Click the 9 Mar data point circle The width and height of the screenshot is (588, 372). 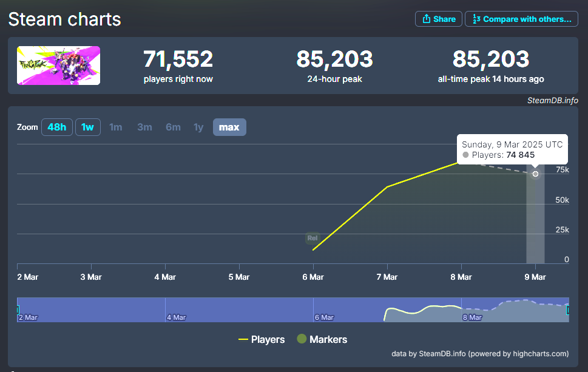[x=535, y=174]
